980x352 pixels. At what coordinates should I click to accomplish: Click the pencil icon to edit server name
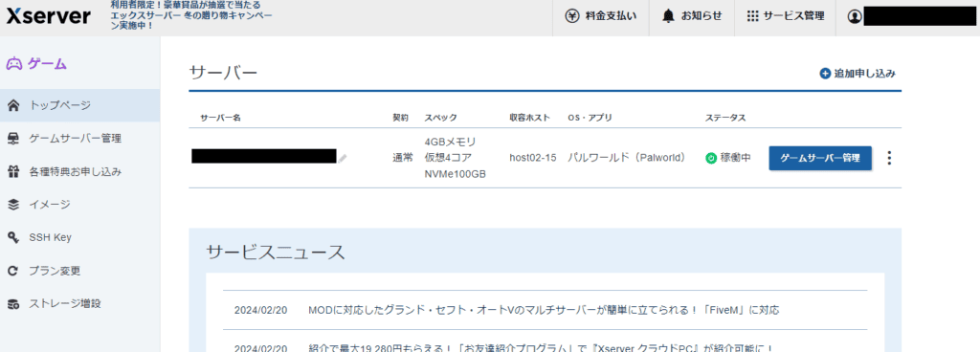pos(343,159)
